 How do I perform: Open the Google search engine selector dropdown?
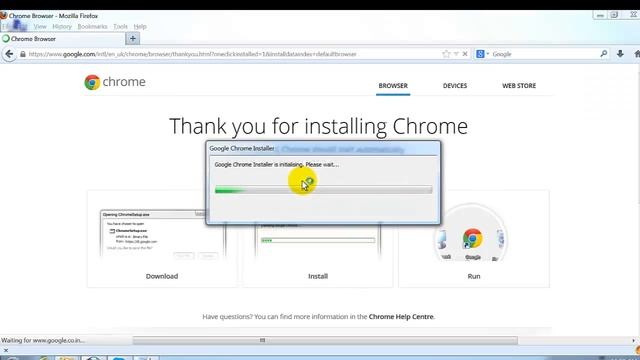tap(482, 54)
